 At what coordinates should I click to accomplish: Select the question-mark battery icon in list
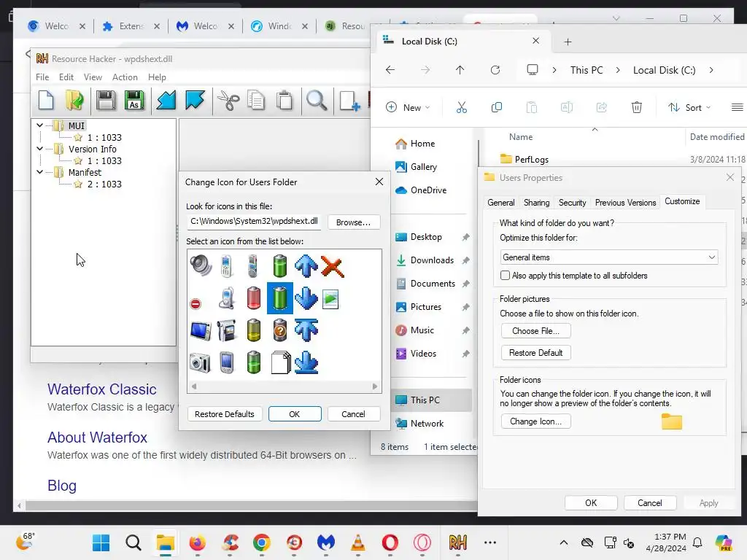280,330
